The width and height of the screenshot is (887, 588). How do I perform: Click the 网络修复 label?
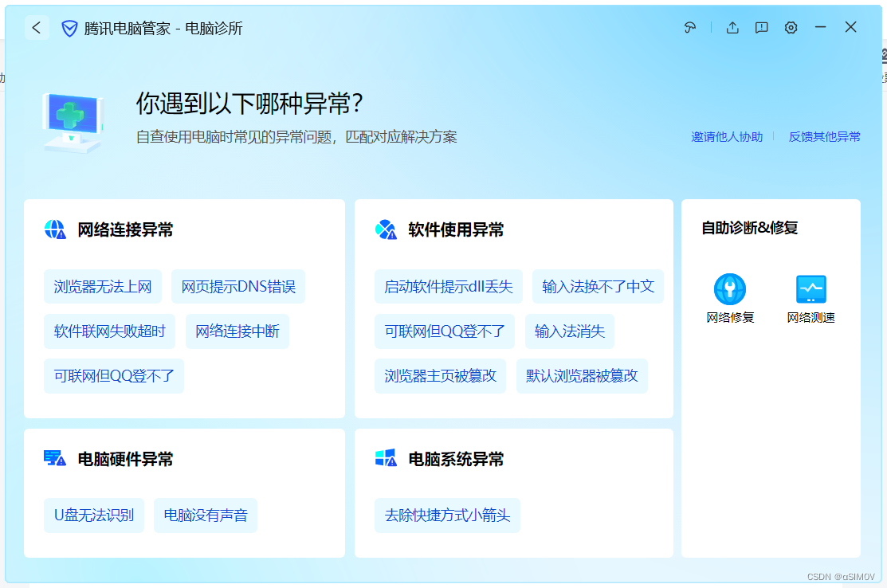[730, 318]
